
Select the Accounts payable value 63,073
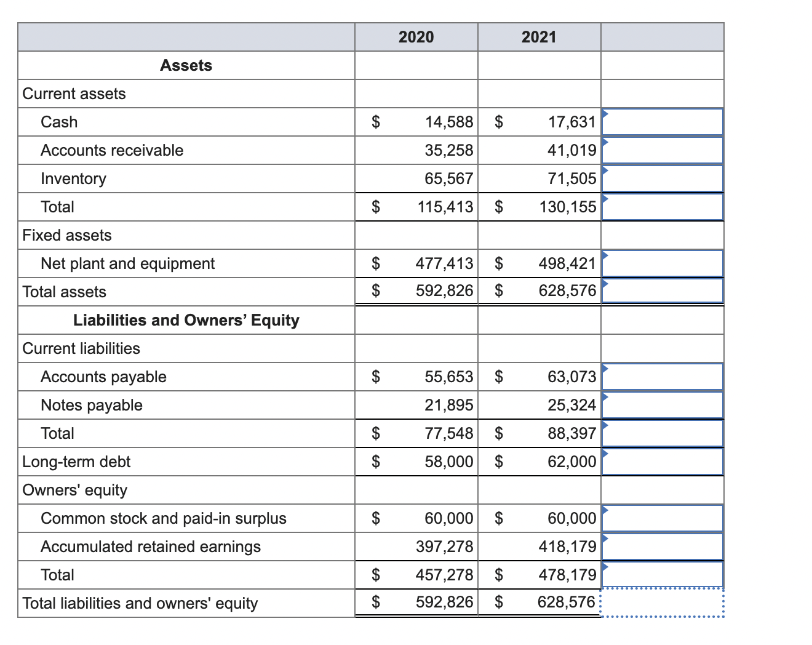pyautogui.click(x=572, y=377)
